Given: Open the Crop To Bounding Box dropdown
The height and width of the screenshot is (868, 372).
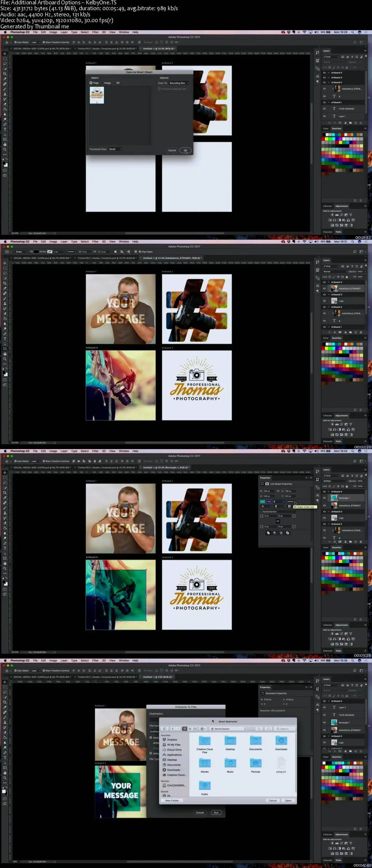Looking at the screenshot, I should (179, 83).
